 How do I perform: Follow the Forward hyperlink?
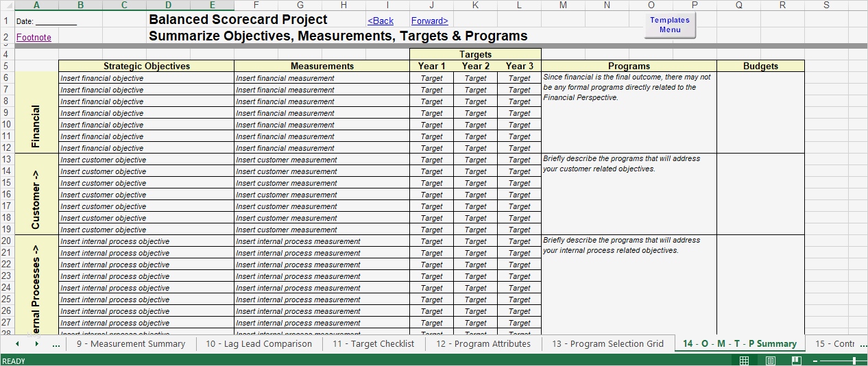430,21
